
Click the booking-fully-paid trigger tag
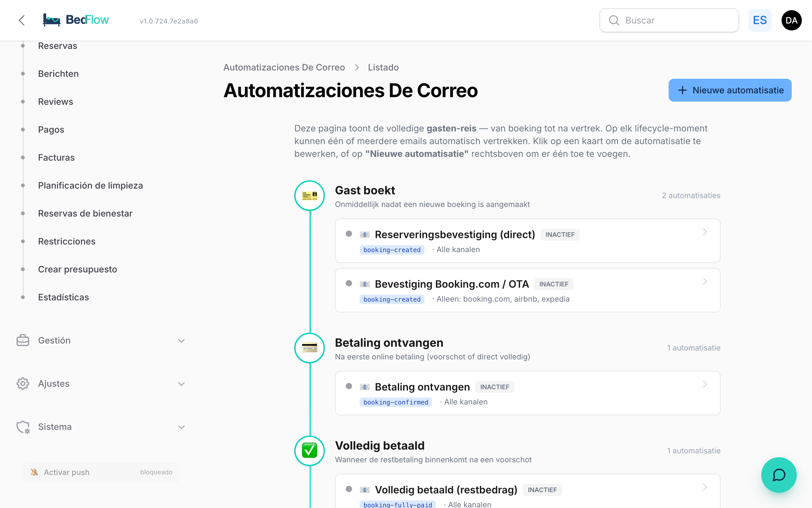click(398, 504)
